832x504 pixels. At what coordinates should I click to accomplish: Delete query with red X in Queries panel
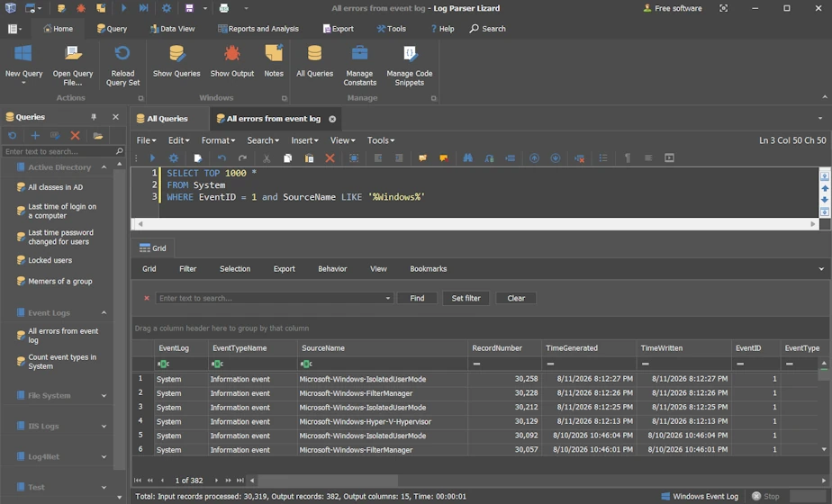click(x=76, y=136)
